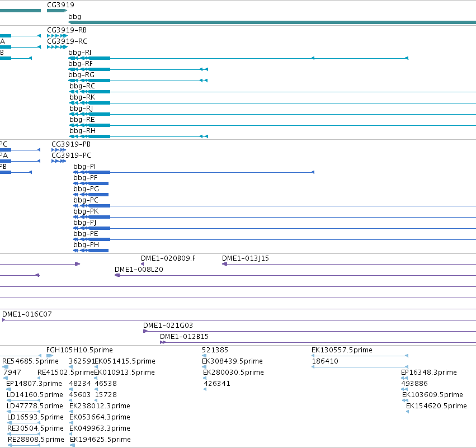The image size is (476, 448).
Task: Select the bbg-RF transcript
Action: click(x=138, y=69)
